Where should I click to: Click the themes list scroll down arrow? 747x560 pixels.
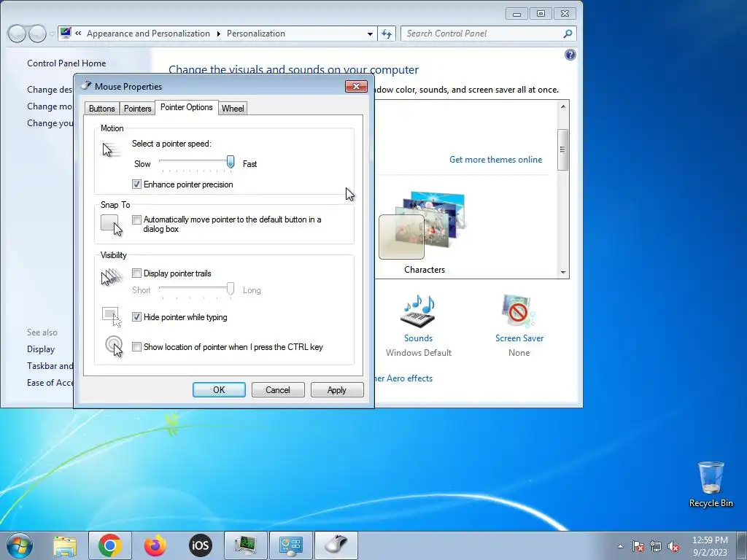pyautogui.click(x=563, y=273)
